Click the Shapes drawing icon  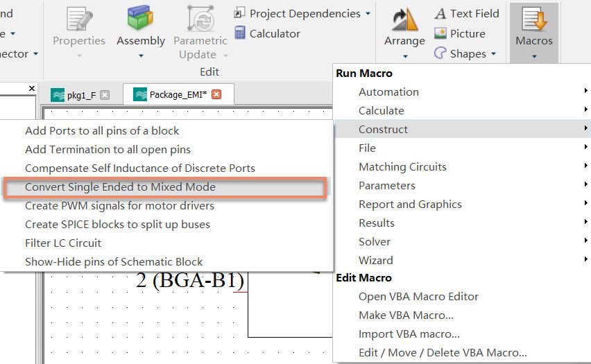(440, 53)
